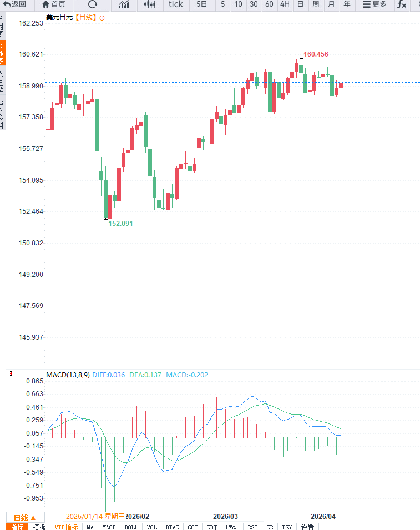
Task: Expand the 日线 period selector at bottom
Action: tap(24, 517)
